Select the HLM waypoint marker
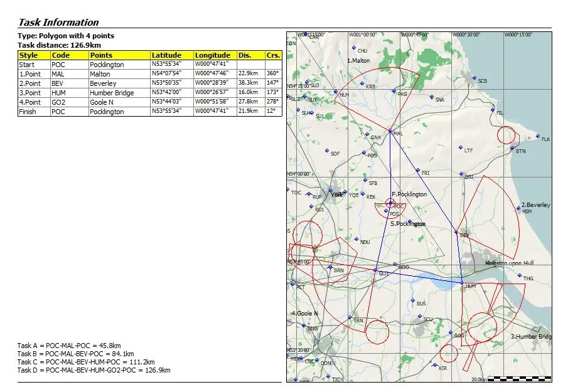 [x=336, y=92]
